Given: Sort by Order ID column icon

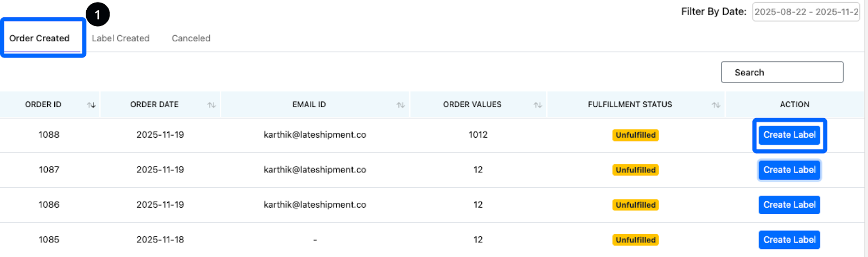Looking at the screenshot, I should (x=92, y=105).
